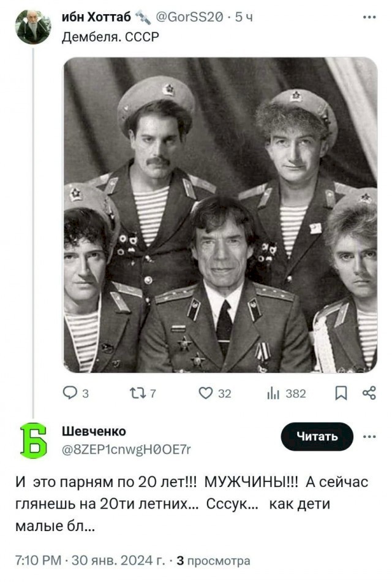Follow Шевченко with the Читать button
The width and height of the screenshot is (392, 582).
[x=317, y=437]
